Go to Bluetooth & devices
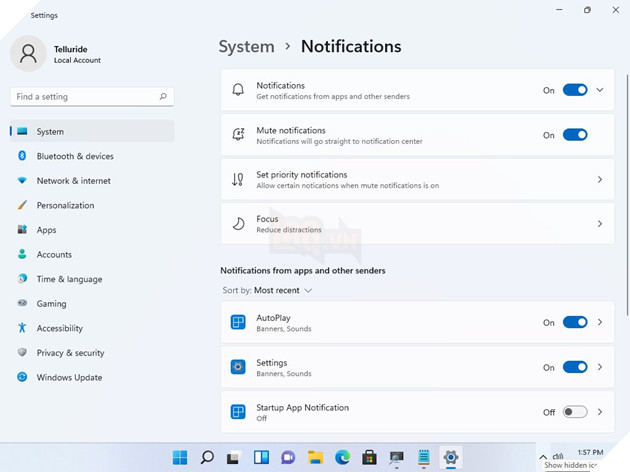Viewport: 630px width, 472px height. tap(92, 156)
